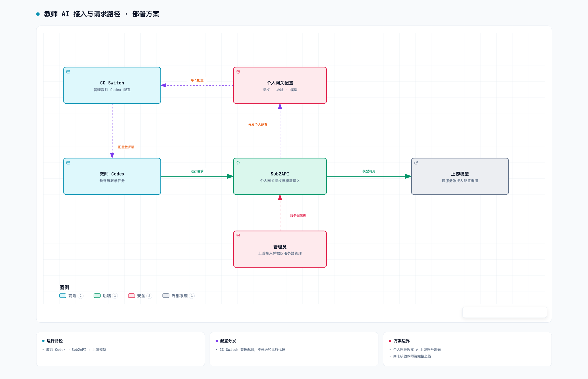Select the 后端 legend label
The image size is (588, 379).
107,296
